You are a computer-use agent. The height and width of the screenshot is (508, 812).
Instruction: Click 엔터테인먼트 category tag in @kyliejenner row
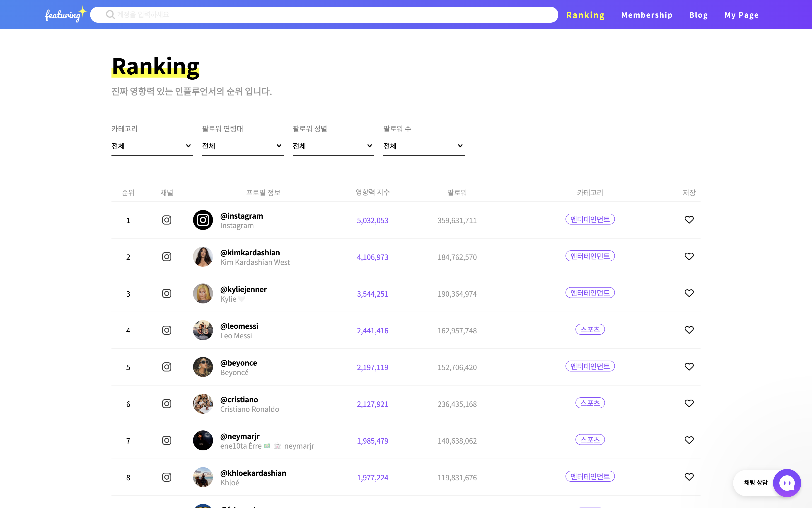[x=590, y=293]
